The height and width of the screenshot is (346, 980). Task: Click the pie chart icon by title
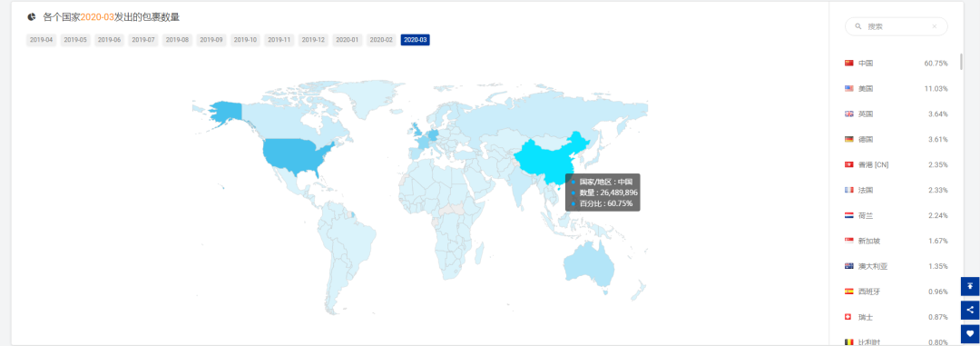[31, 17]
